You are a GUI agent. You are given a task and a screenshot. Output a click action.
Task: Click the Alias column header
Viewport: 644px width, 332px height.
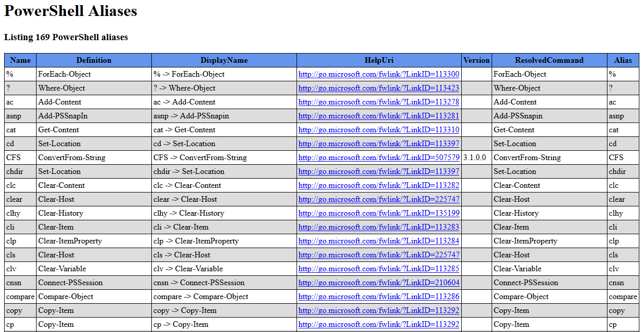click(x=623, y=60)
